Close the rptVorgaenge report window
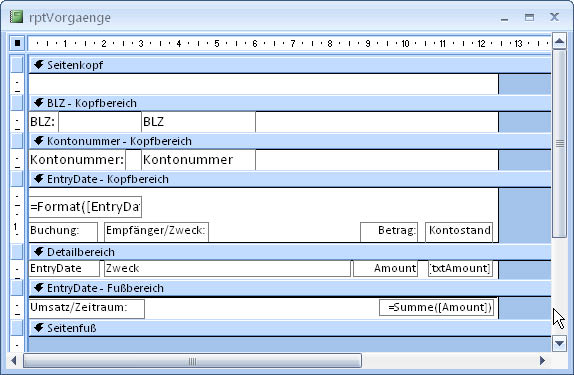The width and height of the screenshot is (574, 375). pos(554,17)
